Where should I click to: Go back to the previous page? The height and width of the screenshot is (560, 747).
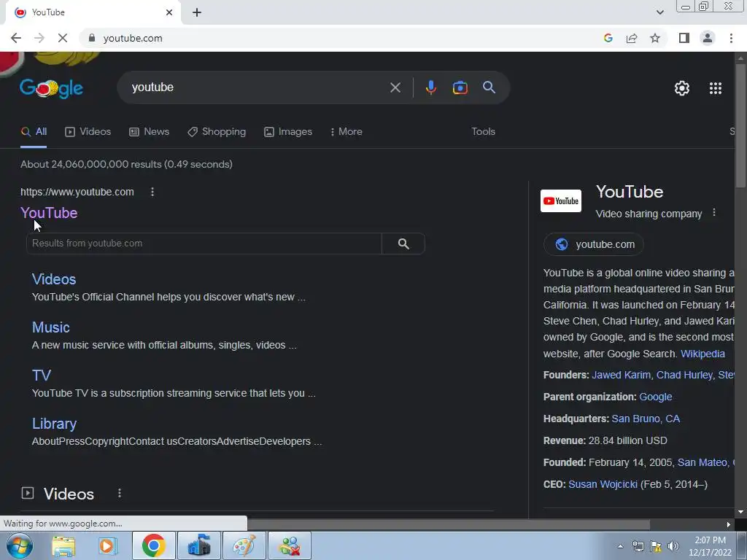[x=16, y=38]
